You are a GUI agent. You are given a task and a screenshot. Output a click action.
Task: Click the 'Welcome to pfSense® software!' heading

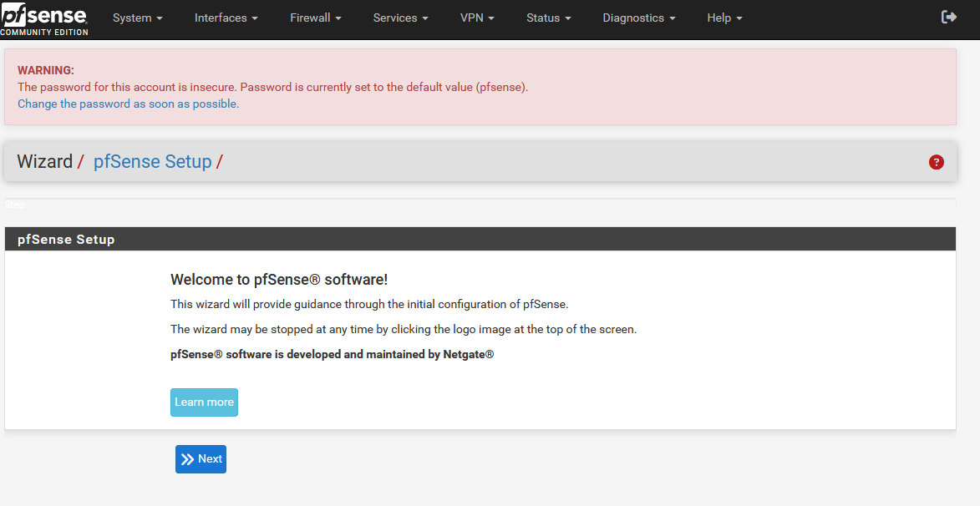[279, 280]
